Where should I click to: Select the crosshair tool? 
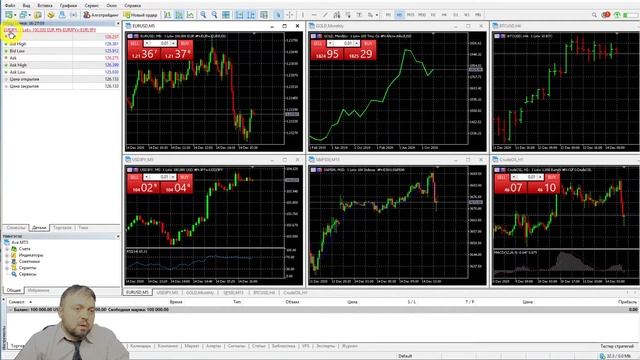click(x=290, y=15)
